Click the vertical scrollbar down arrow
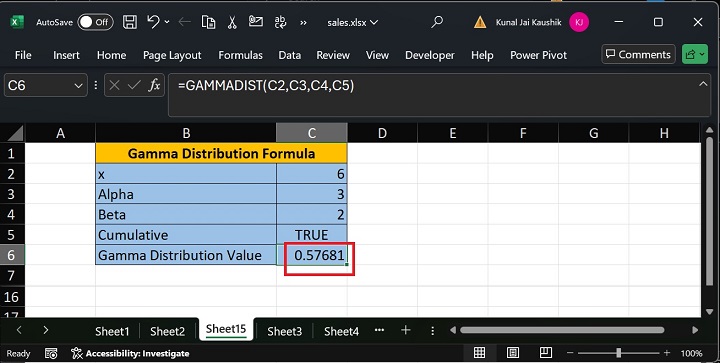Screen dimensions: 720x363 click(709, 312)
